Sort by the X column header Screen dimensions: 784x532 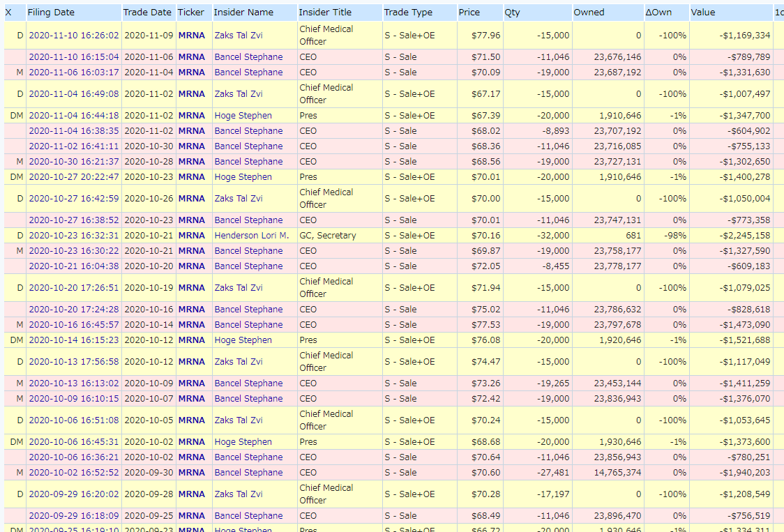(x=8, y=13)
